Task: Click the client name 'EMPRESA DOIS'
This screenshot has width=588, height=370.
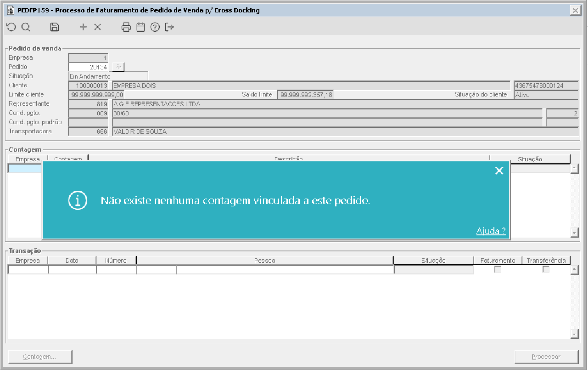Action: point(311,85)
